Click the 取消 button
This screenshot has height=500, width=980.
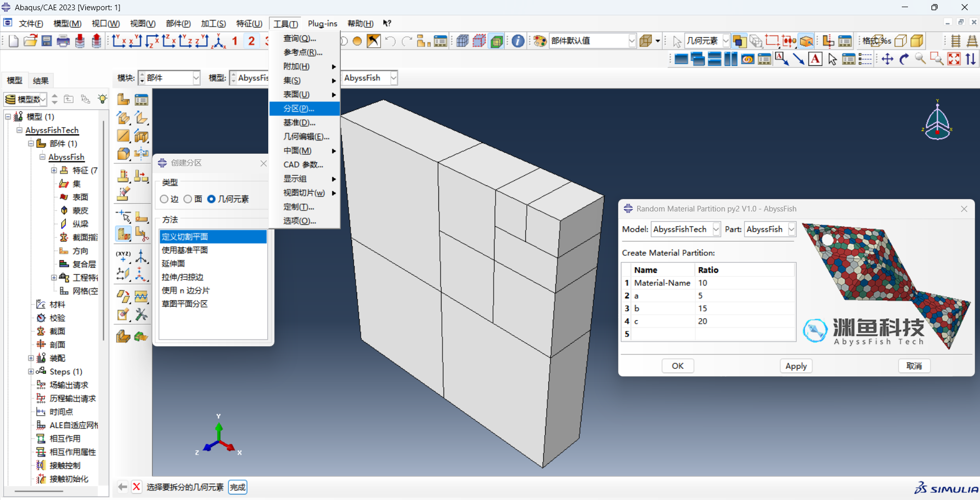914,366
